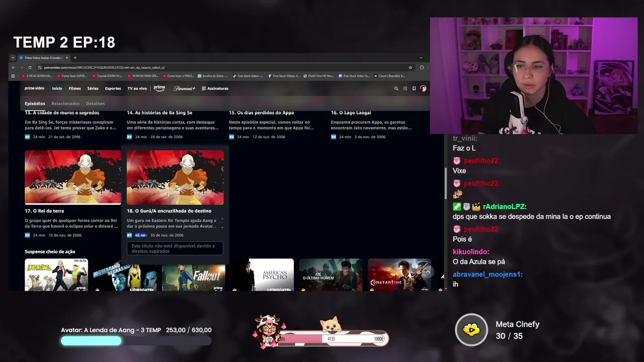Screen dimensions: 644x362
Task: Open the 'Coverr | Beautiful' bookmark
Action: point(389,76)
